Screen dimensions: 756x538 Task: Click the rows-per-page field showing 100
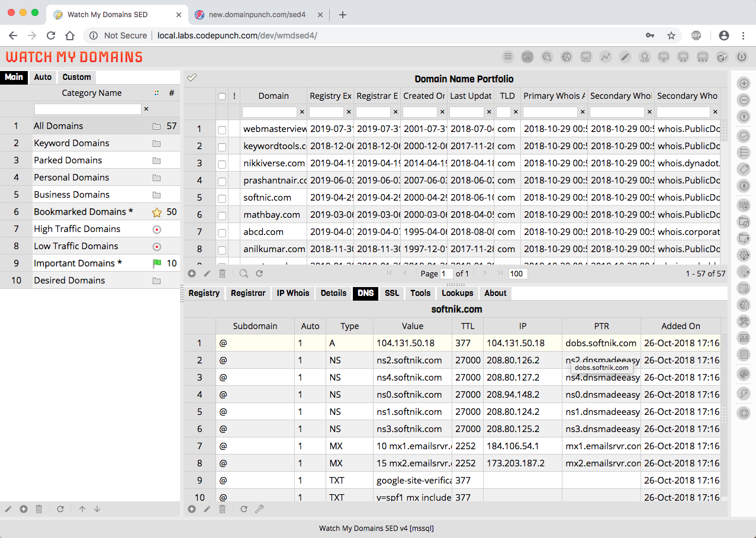tap(518, 273)
